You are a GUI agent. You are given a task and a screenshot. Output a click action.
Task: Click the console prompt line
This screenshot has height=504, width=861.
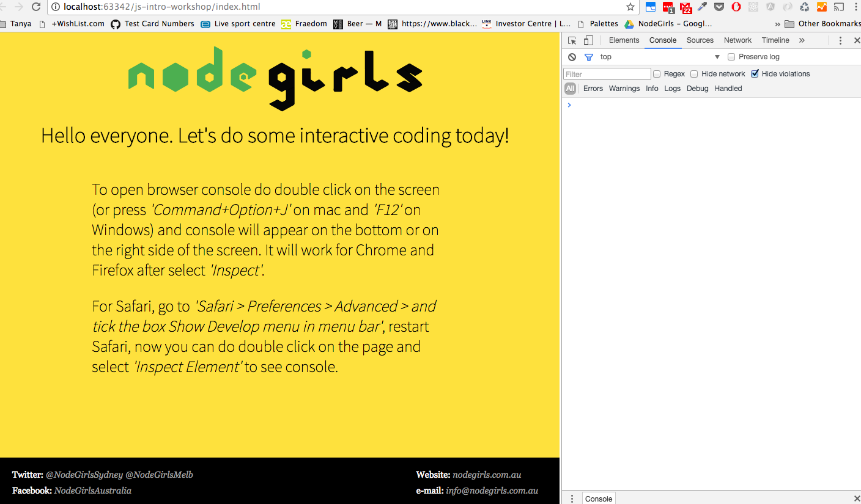click(x=711, y=105)
